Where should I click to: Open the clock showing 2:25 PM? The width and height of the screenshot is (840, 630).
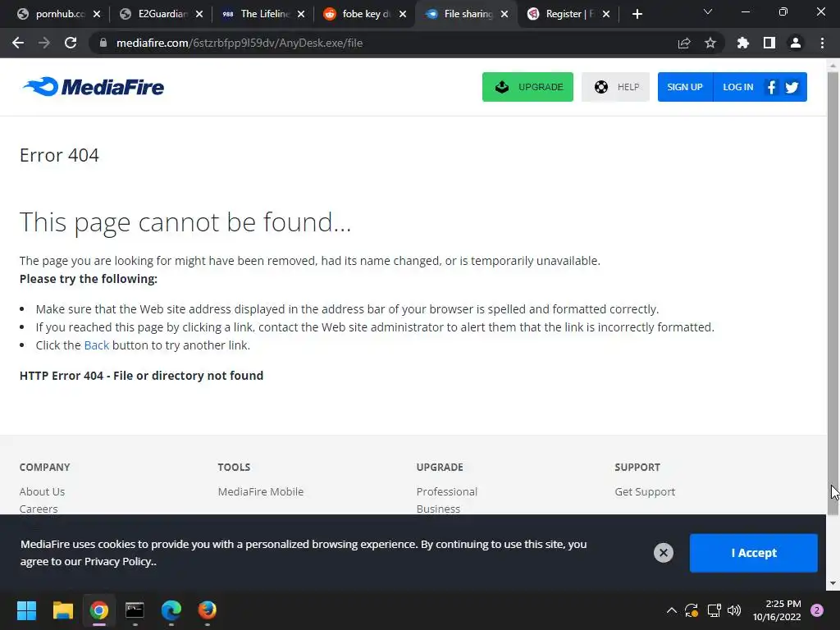coord(777,610)
